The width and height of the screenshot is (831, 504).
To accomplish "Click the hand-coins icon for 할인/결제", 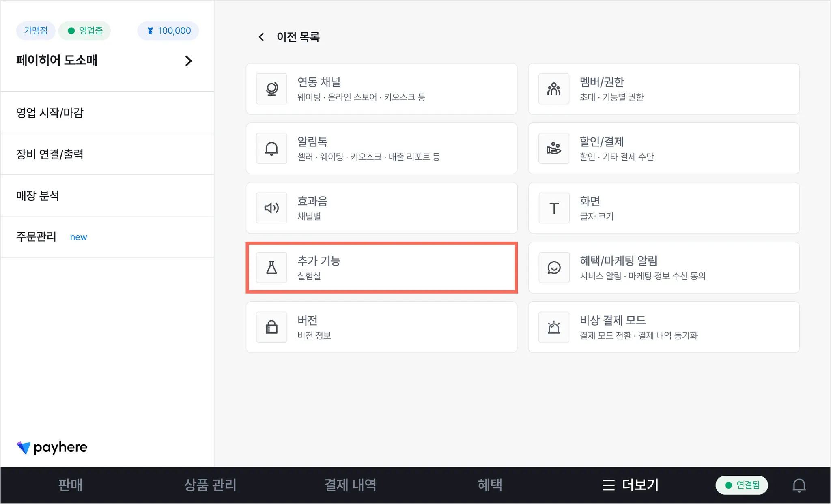I will 554,148.
